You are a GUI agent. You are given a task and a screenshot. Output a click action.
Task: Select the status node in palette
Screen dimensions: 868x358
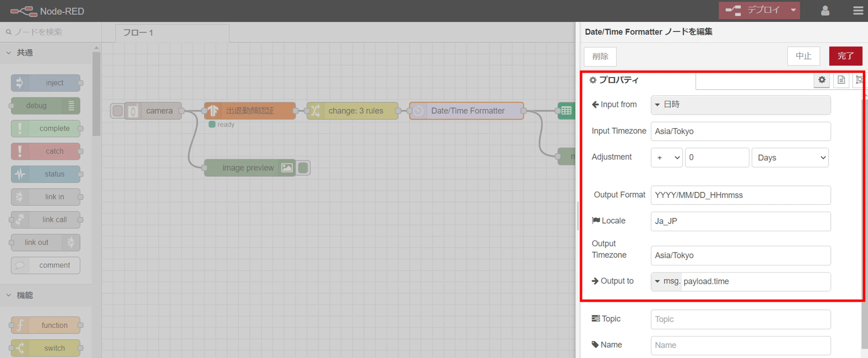[x=45, y=174]
